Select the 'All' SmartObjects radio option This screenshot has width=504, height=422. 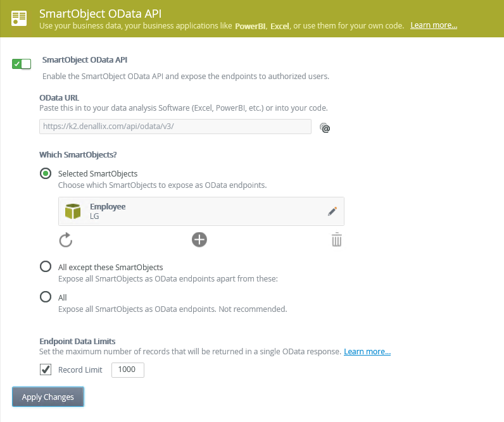click(x=46, y=297)
